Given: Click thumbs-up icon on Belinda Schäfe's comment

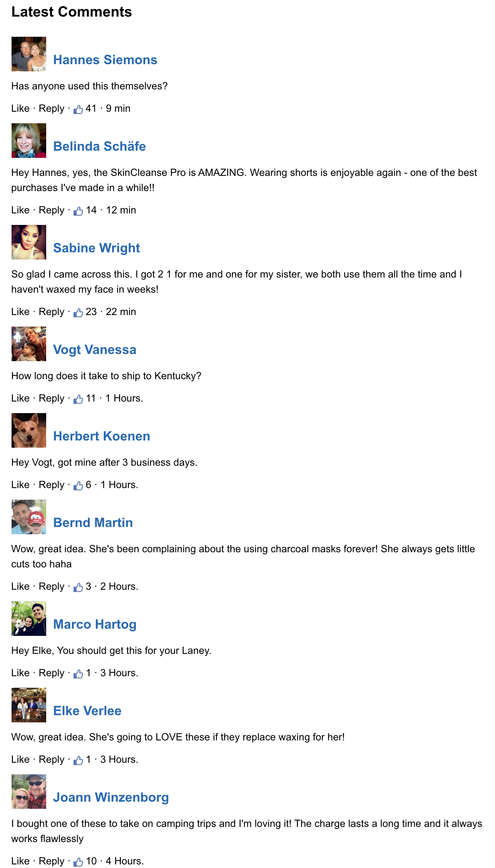Looking at the screenshot, I should tap(78, 211).
